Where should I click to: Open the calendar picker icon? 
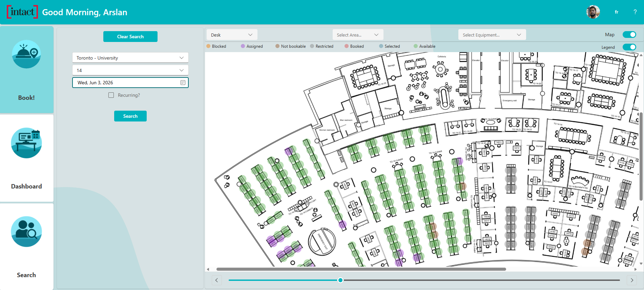pyautogui.click(x=183, y=83)
